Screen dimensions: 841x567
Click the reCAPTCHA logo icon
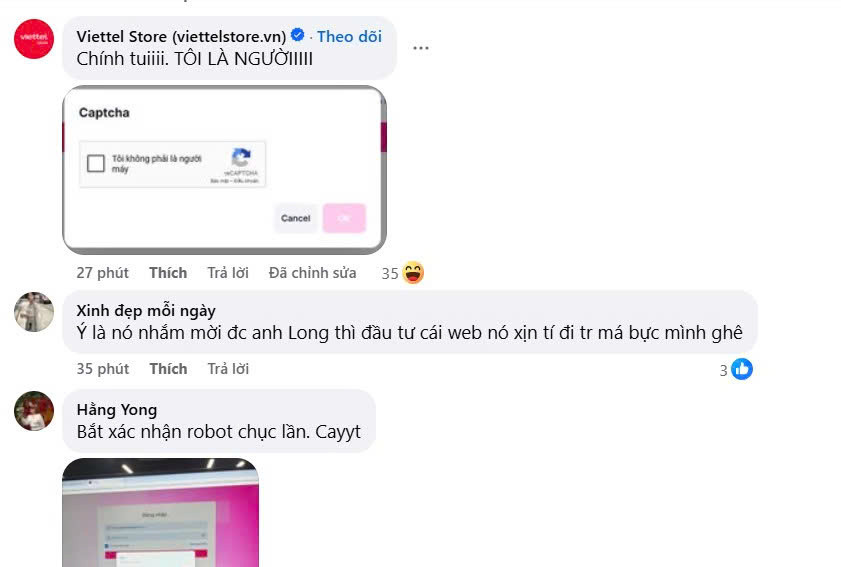[241, 158]
